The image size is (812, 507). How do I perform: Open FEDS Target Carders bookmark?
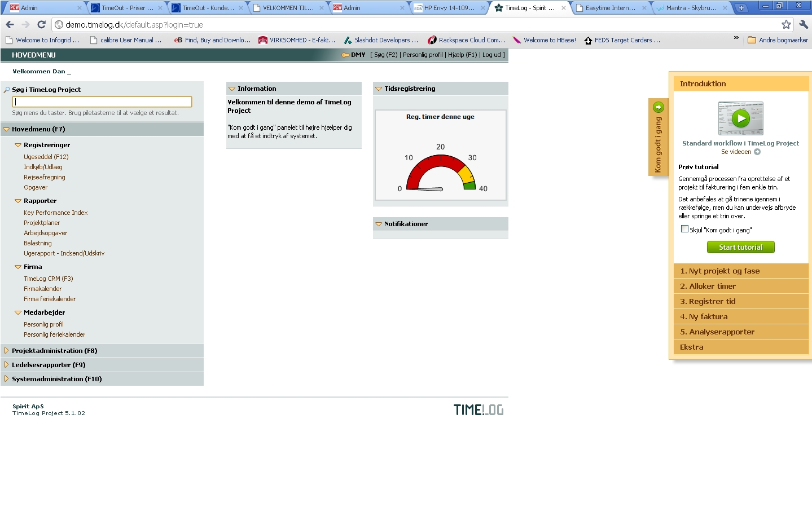tap(622, 40)
